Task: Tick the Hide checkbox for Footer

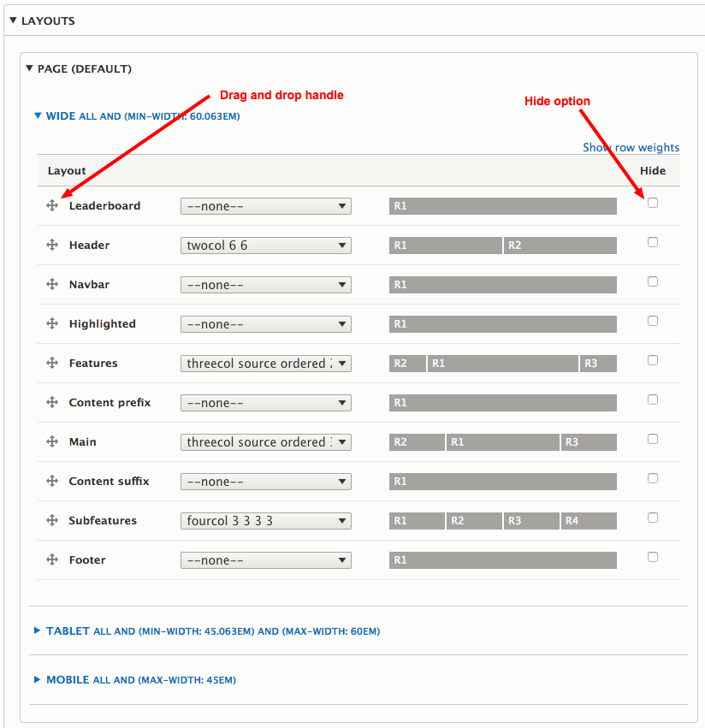Action: point(653,557)
